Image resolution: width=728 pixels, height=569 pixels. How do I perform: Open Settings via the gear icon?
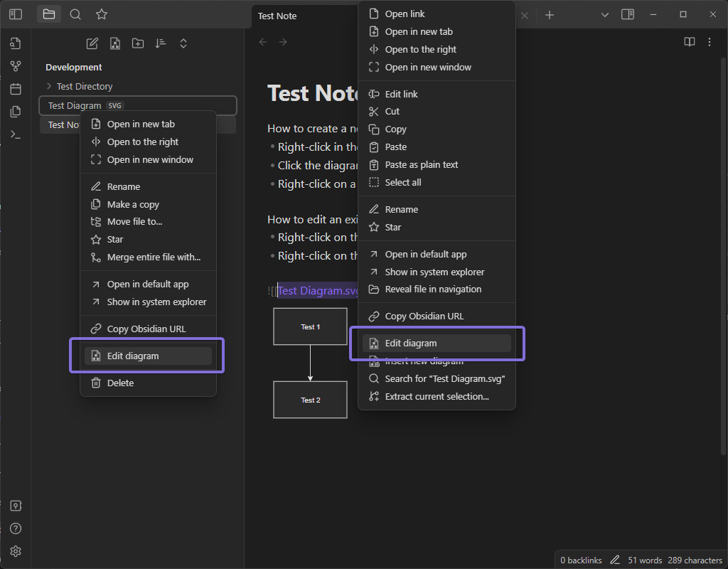(16, 551)
